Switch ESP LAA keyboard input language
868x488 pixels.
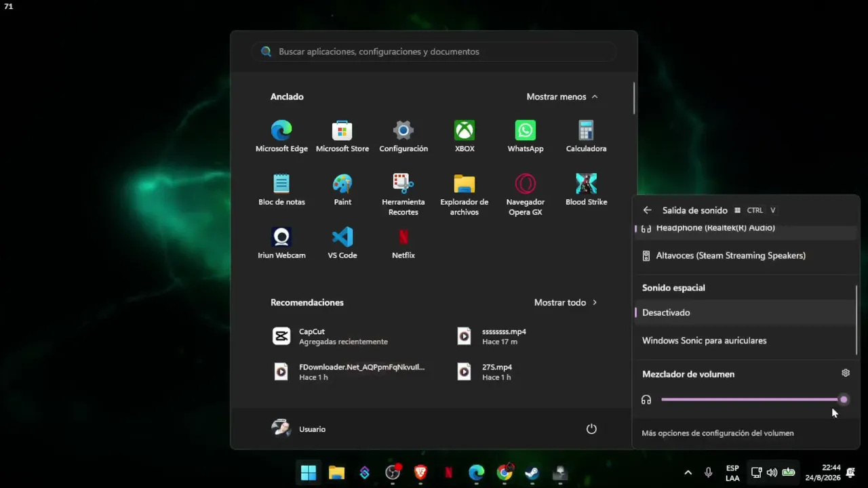pyautogui.click(x=732, y=472)
